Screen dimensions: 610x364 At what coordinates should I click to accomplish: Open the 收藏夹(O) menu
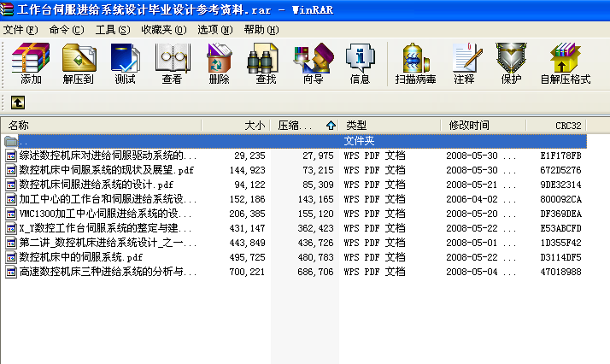(164, 30)
